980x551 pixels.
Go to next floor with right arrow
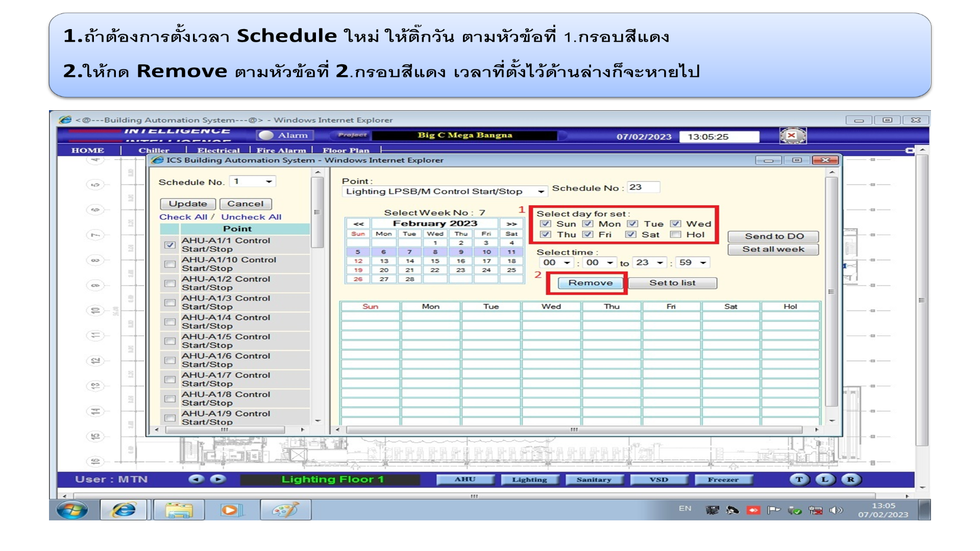[x=218, y=479]
